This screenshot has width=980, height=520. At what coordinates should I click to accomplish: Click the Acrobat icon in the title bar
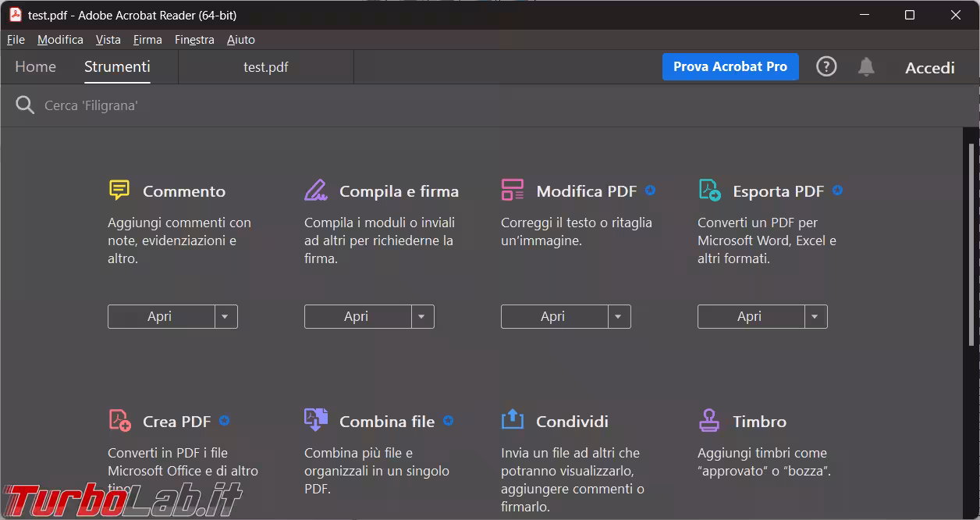click(16, 15)
